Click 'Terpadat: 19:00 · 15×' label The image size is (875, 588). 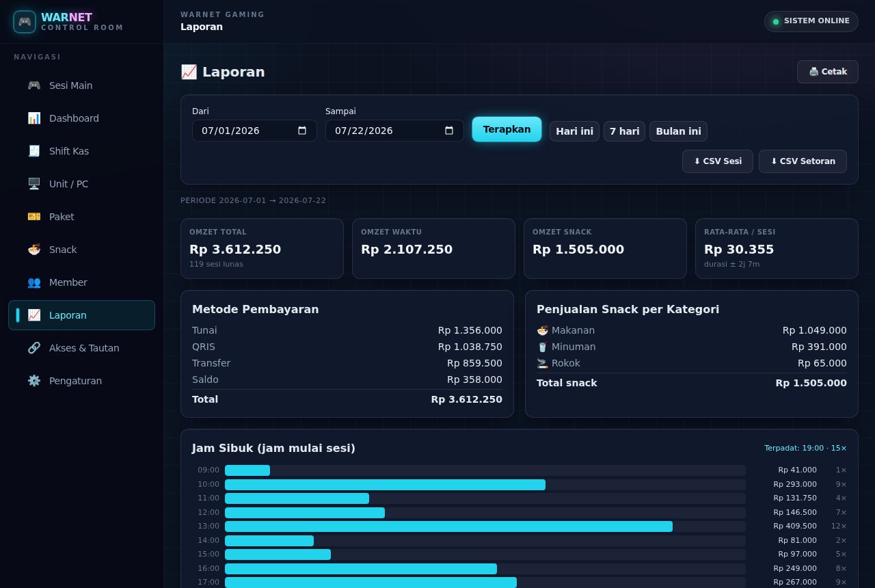(x=805, y=449)
